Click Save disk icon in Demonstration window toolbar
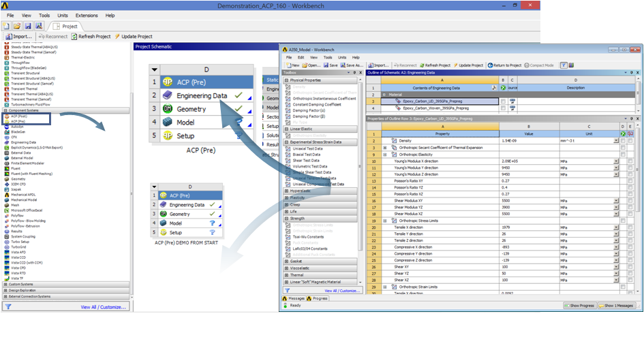 pyautogui.click(x=28, y=26)
